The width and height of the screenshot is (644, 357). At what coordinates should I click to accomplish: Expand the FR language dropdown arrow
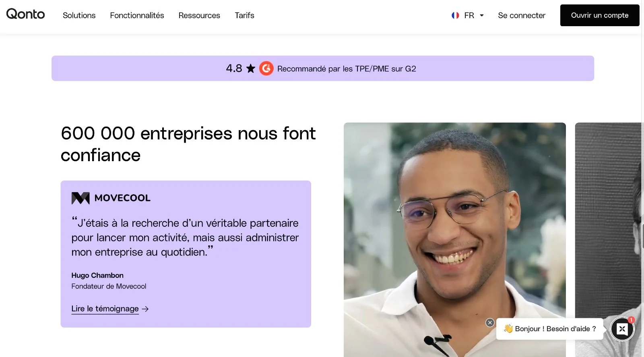482,15
